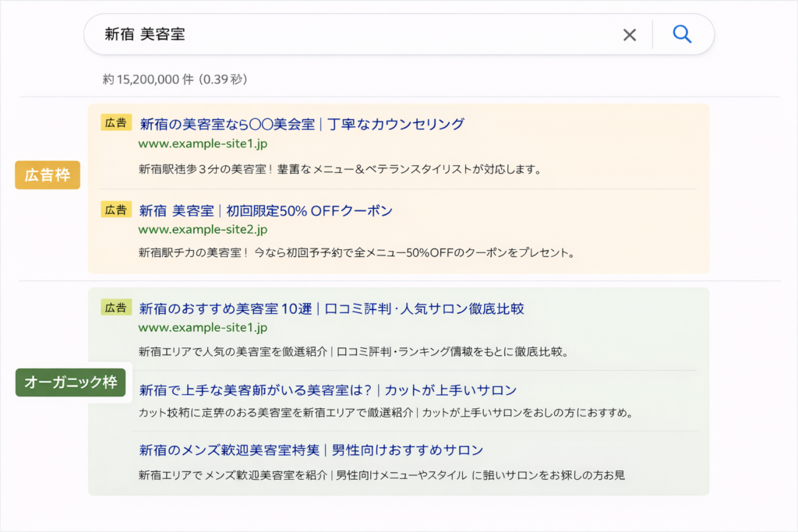Click the メンズ歓迎美容室を紹介 description snippet
The image size is (798, 532).
click(381, 474)
